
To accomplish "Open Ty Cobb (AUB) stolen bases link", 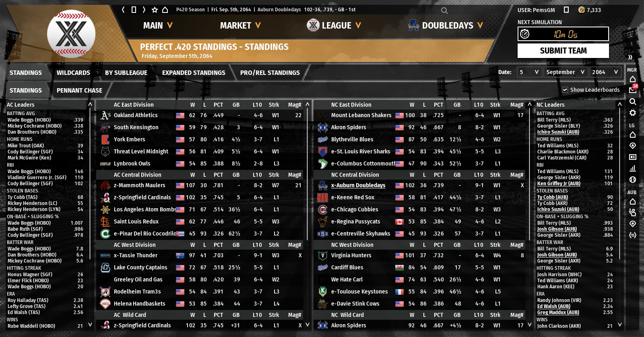I will pos(553,197).
